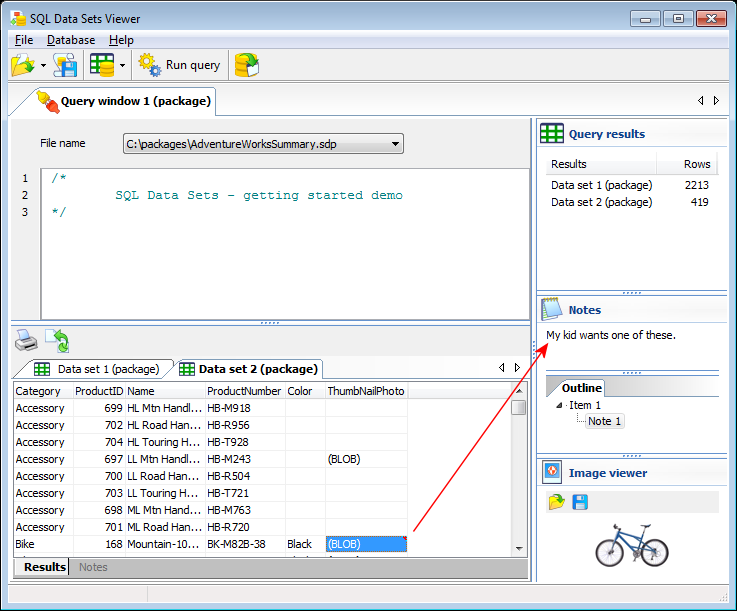Expand the File name combo box
The height and width of the screenshot is (611, 737).
(x=396, y=144)
